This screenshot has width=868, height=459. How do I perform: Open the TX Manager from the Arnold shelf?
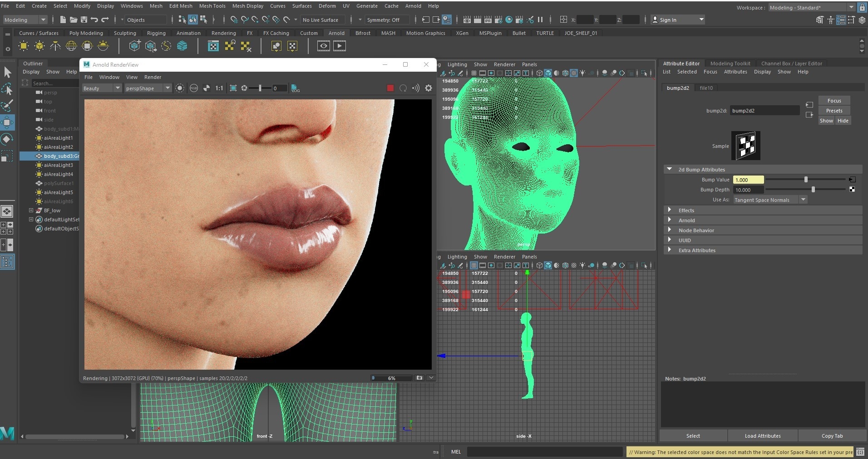click(213, 46)
